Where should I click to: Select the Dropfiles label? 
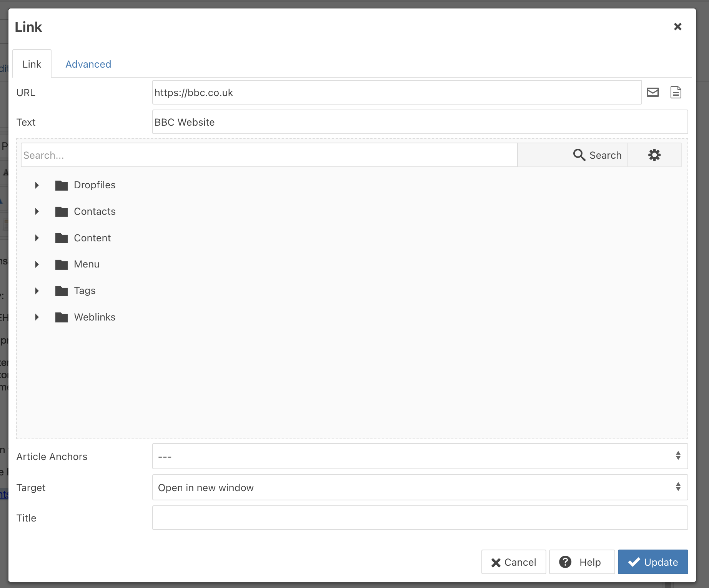(95, 185)
